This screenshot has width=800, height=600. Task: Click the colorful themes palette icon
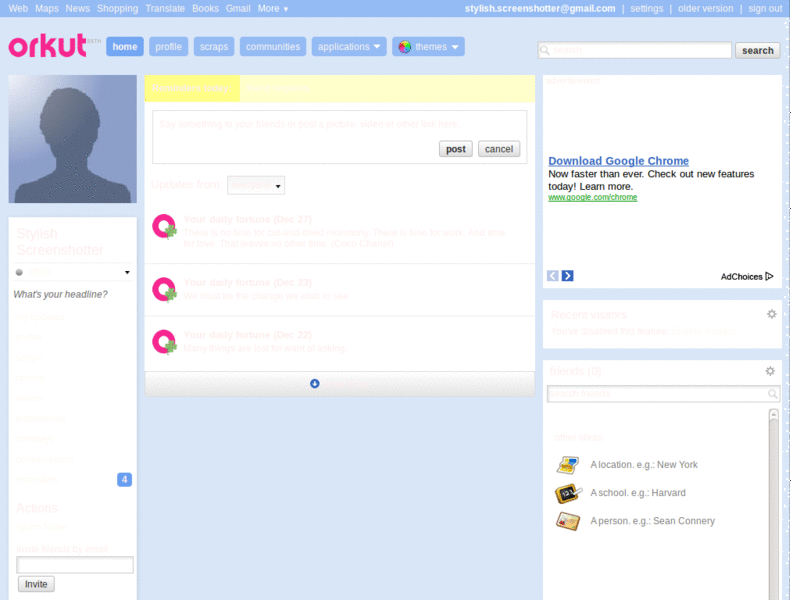pos(405,47)
